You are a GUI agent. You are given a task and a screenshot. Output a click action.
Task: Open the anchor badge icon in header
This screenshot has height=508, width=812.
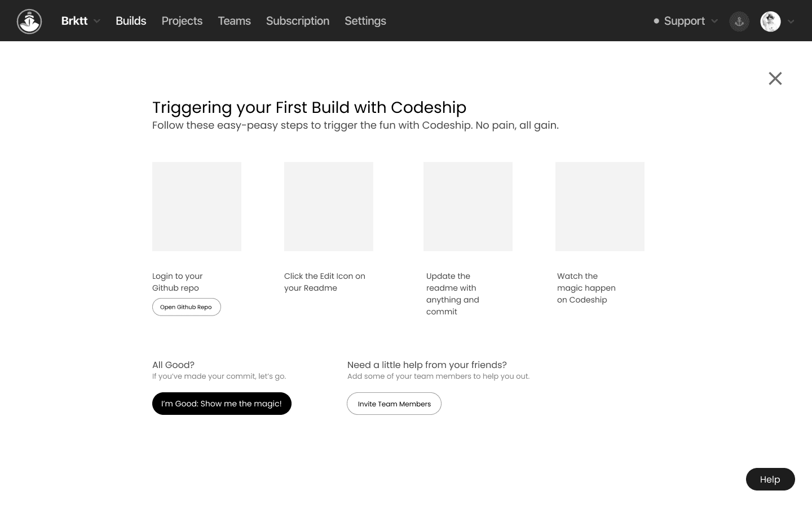click(x=739, y=21)
